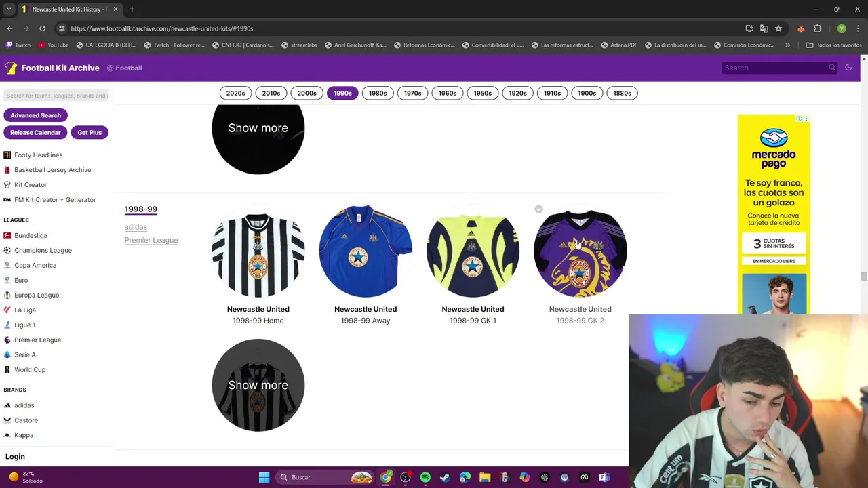Jump to the 1960s decade
This screenshot has width=868, height=488.
point(448,94)
